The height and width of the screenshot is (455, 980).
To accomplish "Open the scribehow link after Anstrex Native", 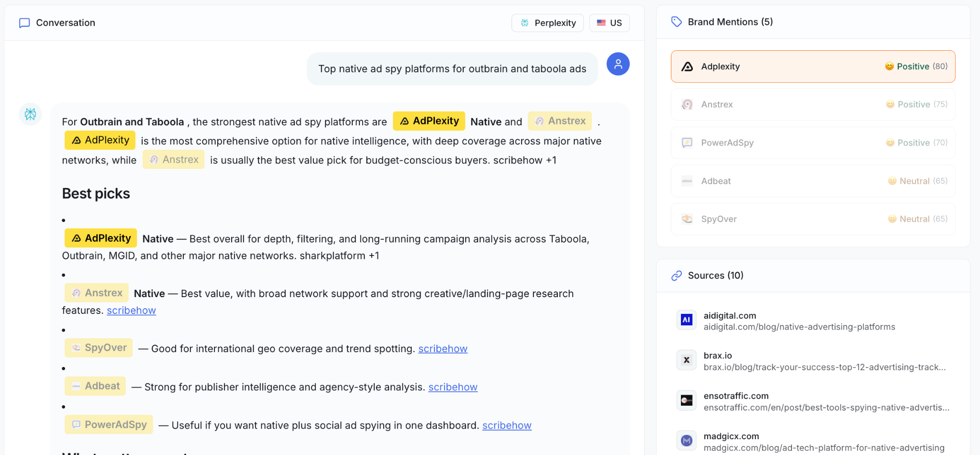I will (x=131, y=311).
